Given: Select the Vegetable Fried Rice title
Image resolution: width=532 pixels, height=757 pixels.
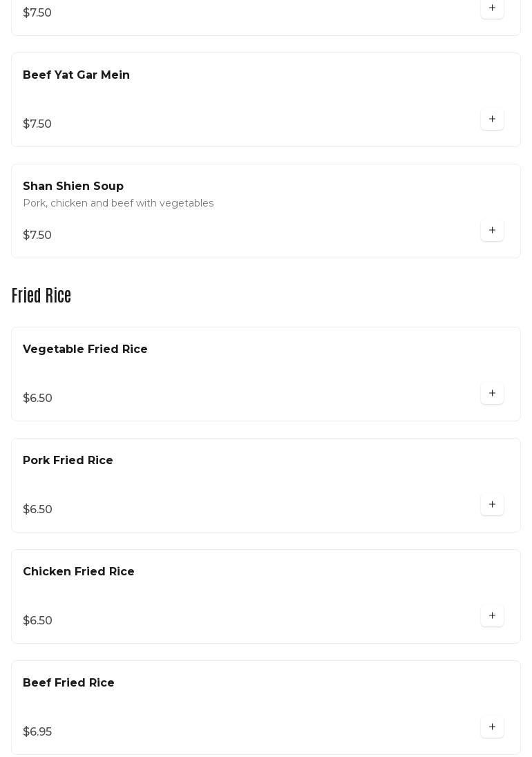Looking at the screenshot, I should 85,349.
